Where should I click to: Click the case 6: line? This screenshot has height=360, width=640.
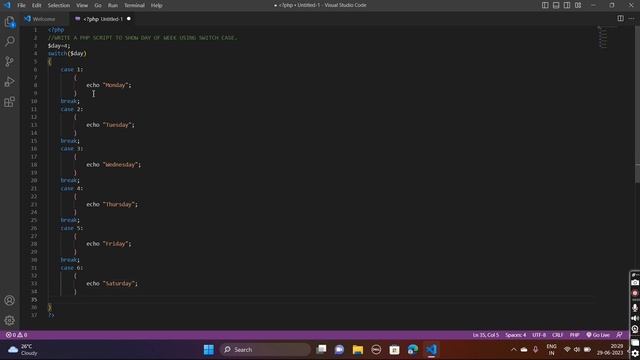pos(72,268)
